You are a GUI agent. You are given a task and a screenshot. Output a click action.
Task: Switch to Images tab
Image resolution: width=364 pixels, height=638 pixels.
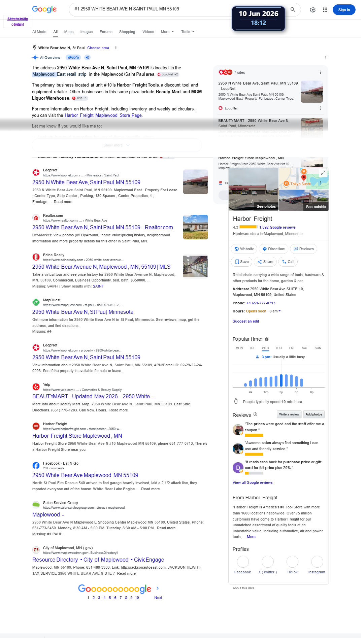[87, 32]
